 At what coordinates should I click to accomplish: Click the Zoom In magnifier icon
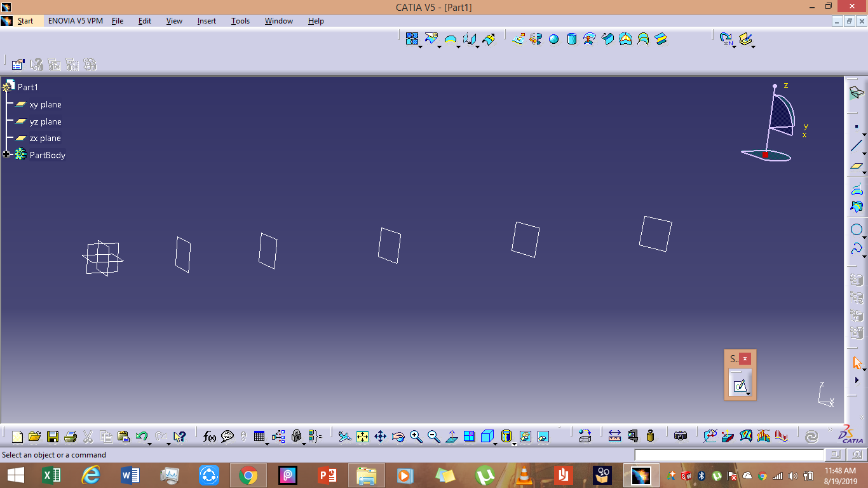click(x=416, y=437)
